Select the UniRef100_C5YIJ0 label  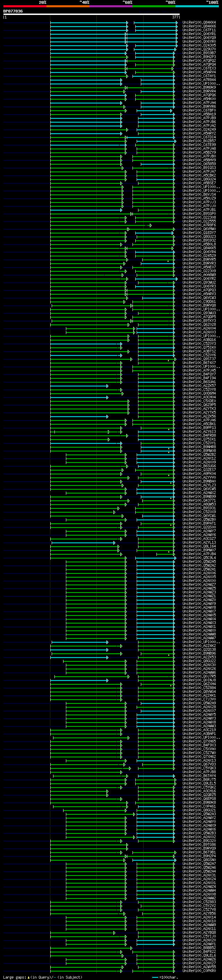(x=199, y=936)
